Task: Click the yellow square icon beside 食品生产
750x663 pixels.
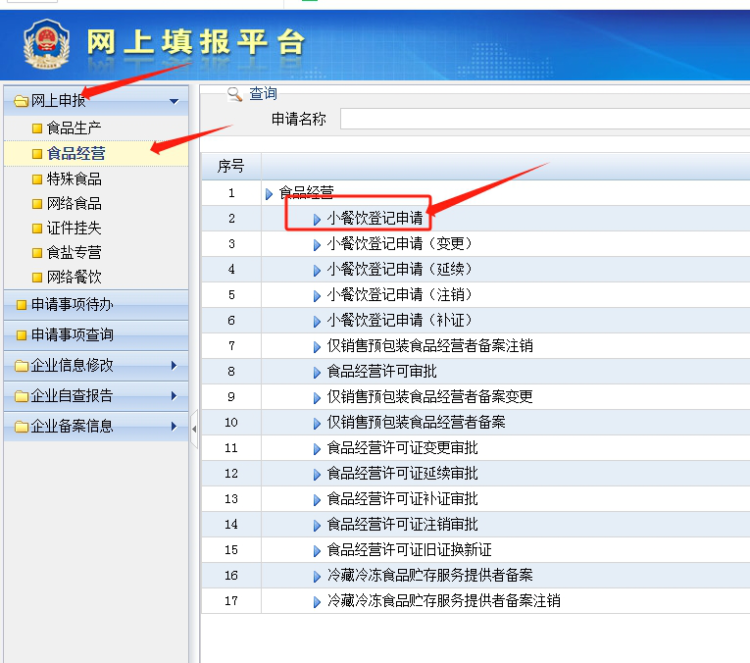Action: 37,128
